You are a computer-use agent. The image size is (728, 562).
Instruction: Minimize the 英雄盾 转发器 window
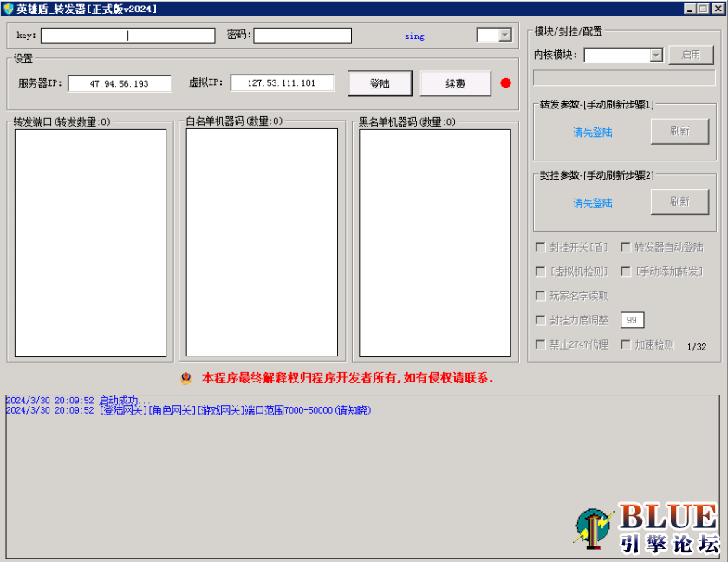[x=689, y=8]
